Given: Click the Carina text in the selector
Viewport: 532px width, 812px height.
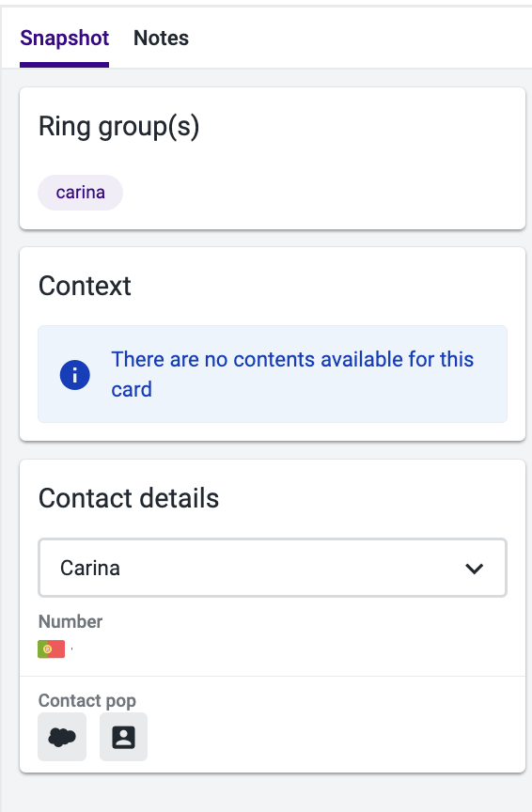Looking at the screenshot, I should [90, 568].
